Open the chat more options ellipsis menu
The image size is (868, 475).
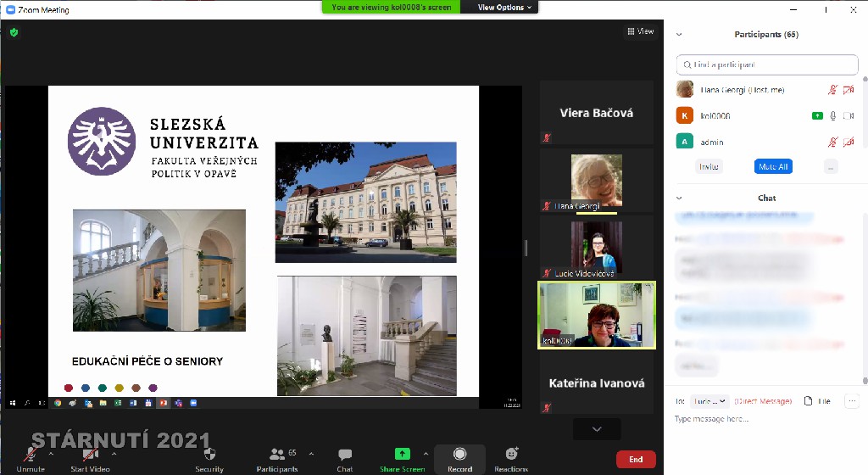click(851, 400)
